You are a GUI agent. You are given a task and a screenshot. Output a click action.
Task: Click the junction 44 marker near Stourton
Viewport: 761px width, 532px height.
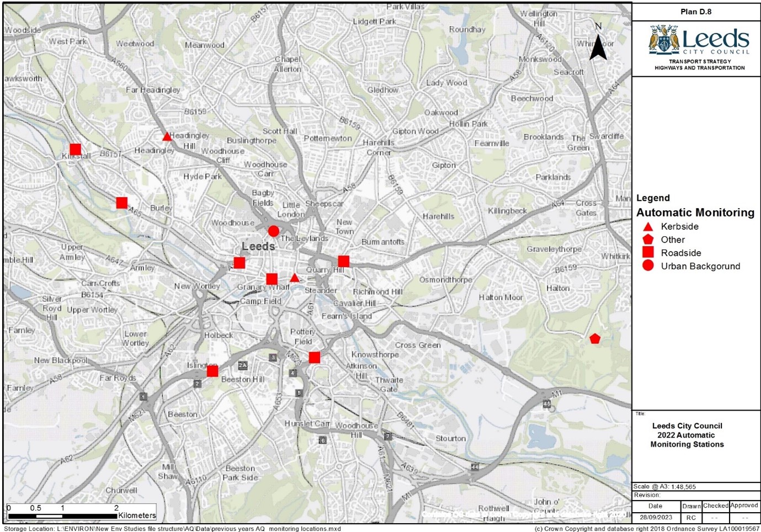475,467
